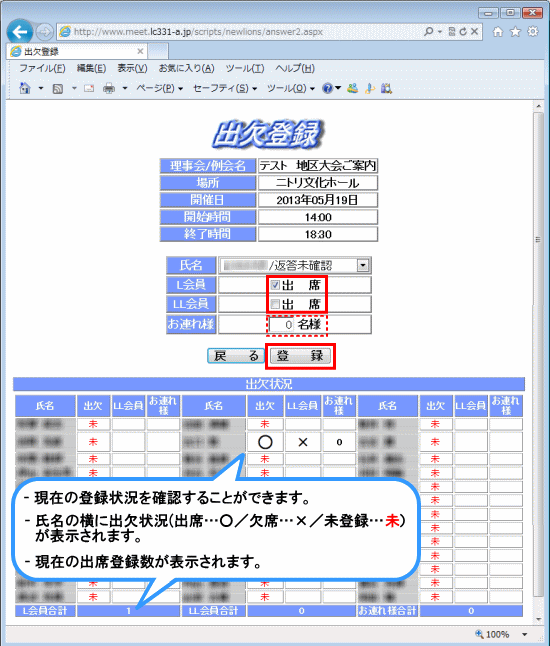The width and height of the screenshot is (550, 646).
Task: Click the read mail icon in toolbar
Action: [89, 88]
